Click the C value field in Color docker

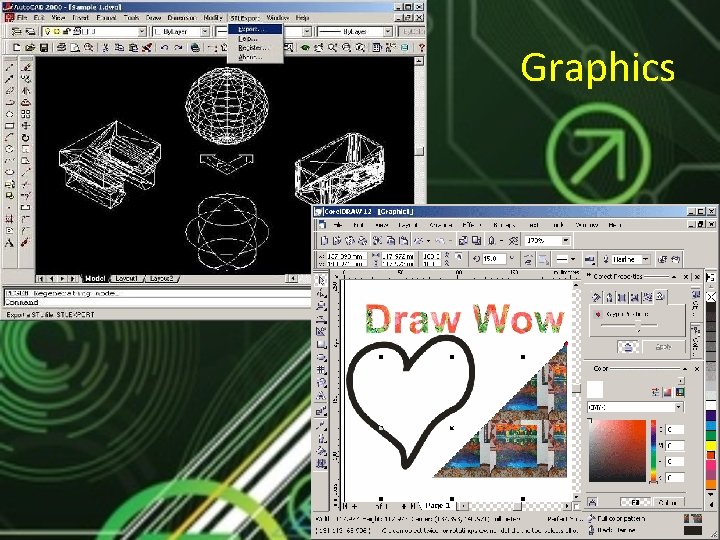[674, 430]
